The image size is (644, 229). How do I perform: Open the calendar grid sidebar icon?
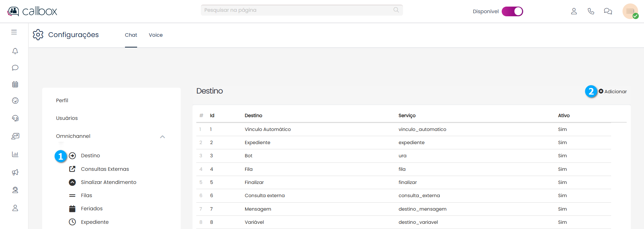pos(15,84)
